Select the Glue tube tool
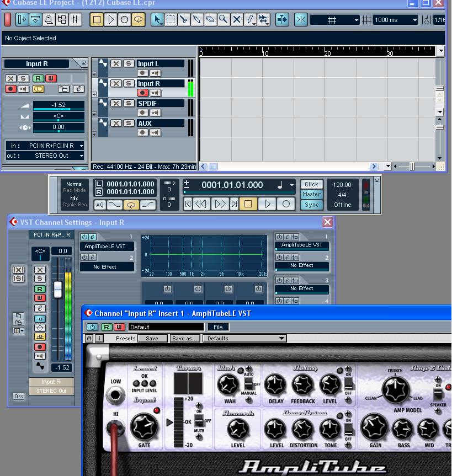Image resolution: width=452 pixels, height=476 pixels. click(197, 20)
